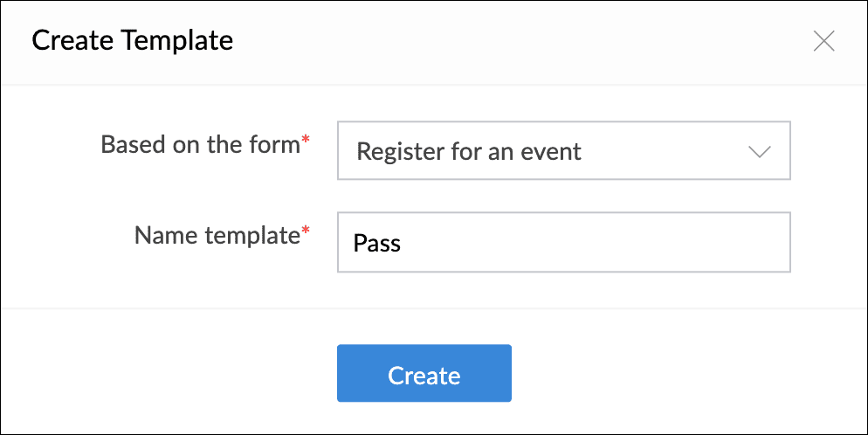
Task: Close the Create Template dialog
Action: click(823, 41)
